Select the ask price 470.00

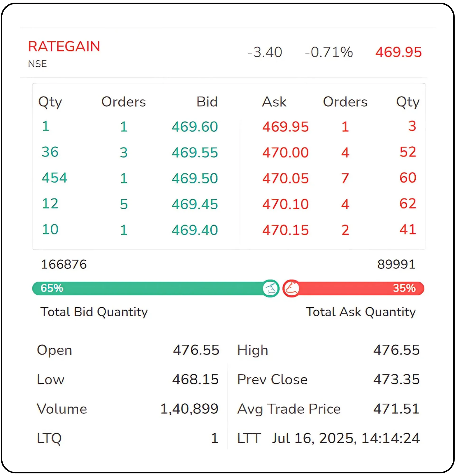(x=285, y=153)
